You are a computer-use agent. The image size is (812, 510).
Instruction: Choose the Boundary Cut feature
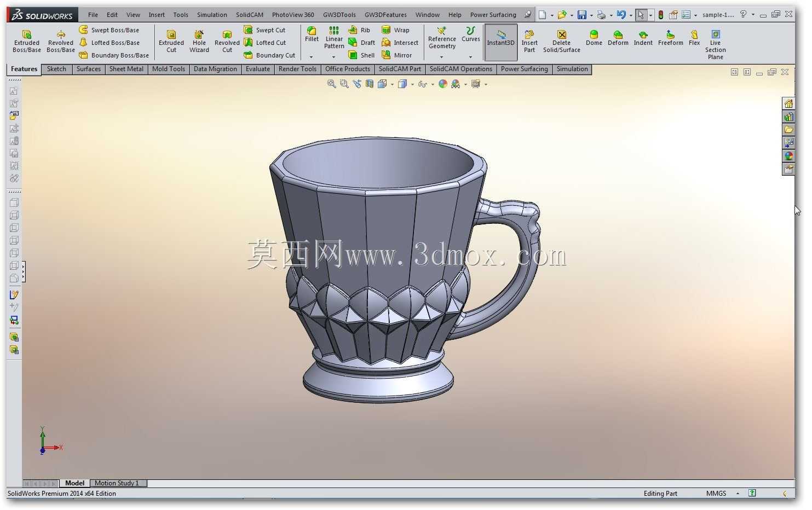(269, 55)
